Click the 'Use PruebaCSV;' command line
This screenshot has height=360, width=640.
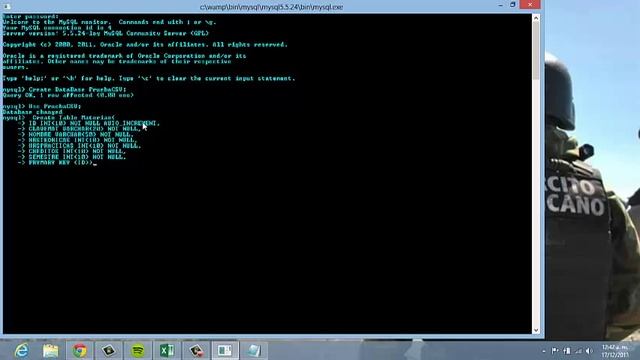click(x=42, y=106)
